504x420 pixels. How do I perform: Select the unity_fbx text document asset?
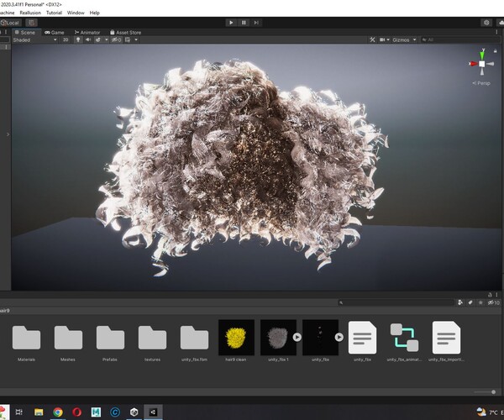(362, 338)
